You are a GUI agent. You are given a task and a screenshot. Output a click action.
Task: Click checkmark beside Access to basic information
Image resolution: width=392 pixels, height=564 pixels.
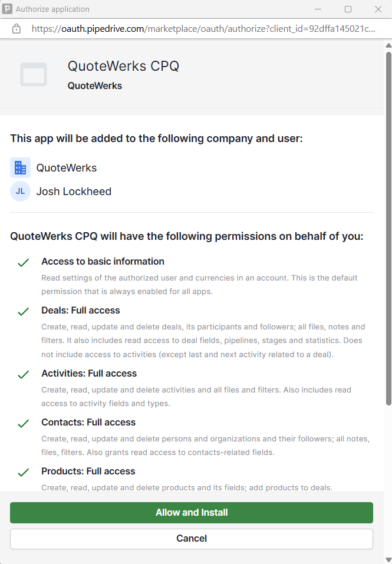tap(24, 262)
